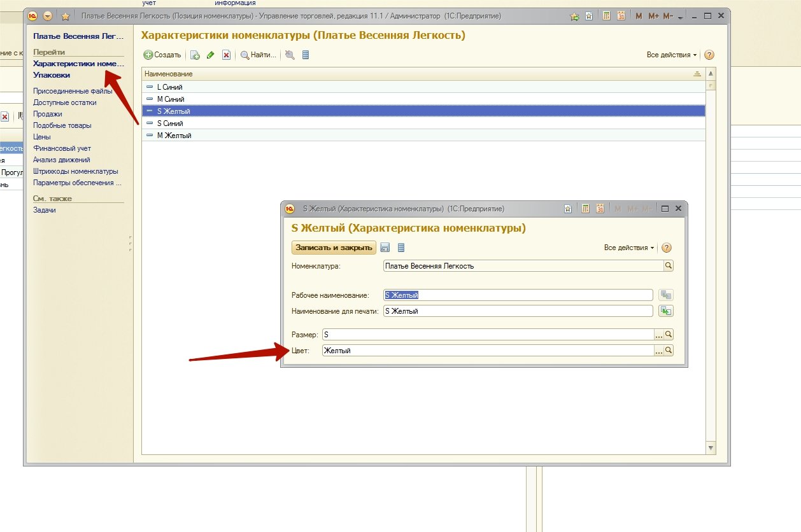The image size is (801, 532).
Task: Click the copy-item icon beside Создать
Action: point(195,55)
